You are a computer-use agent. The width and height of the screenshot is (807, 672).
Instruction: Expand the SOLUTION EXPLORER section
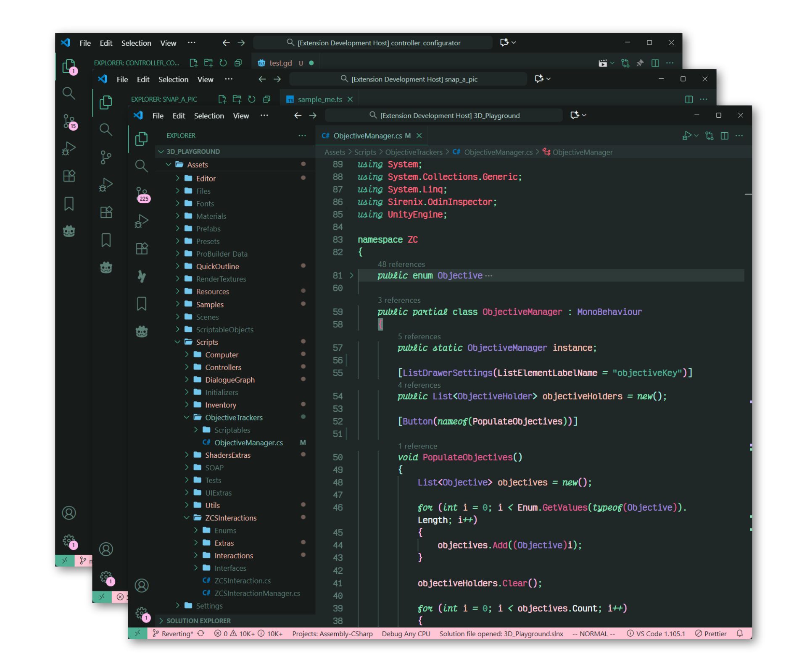click(x=198, y=620)
